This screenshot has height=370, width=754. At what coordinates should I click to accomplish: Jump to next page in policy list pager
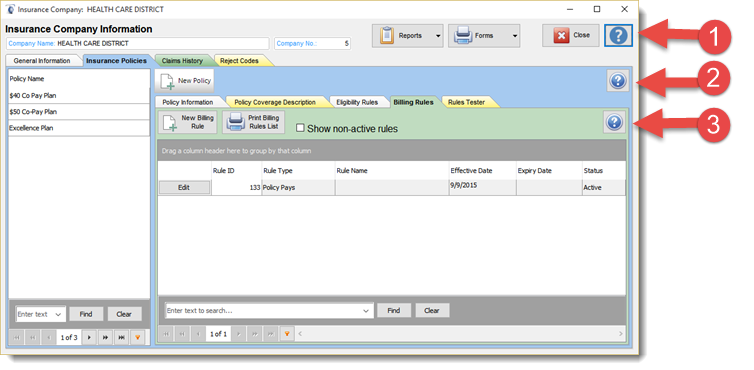point(105,338)
